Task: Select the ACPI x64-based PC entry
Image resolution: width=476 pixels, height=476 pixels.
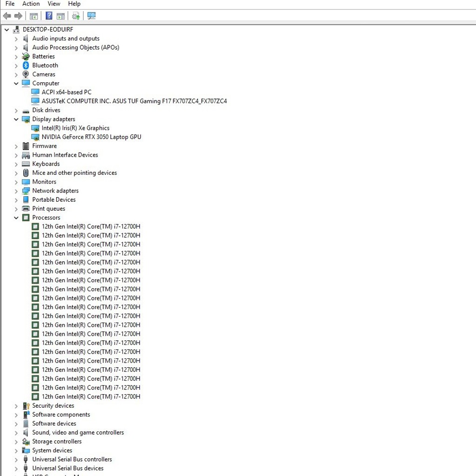Action: coord(66,93)
